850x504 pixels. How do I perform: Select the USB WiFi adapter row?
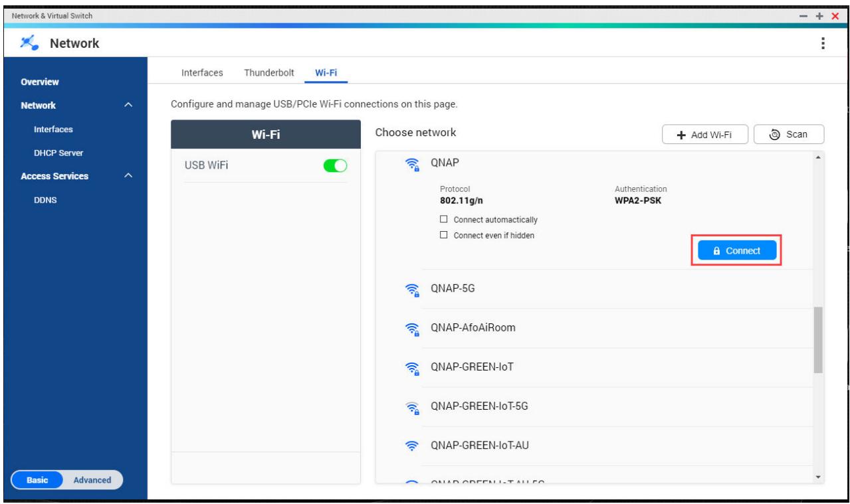pos(266,166)
